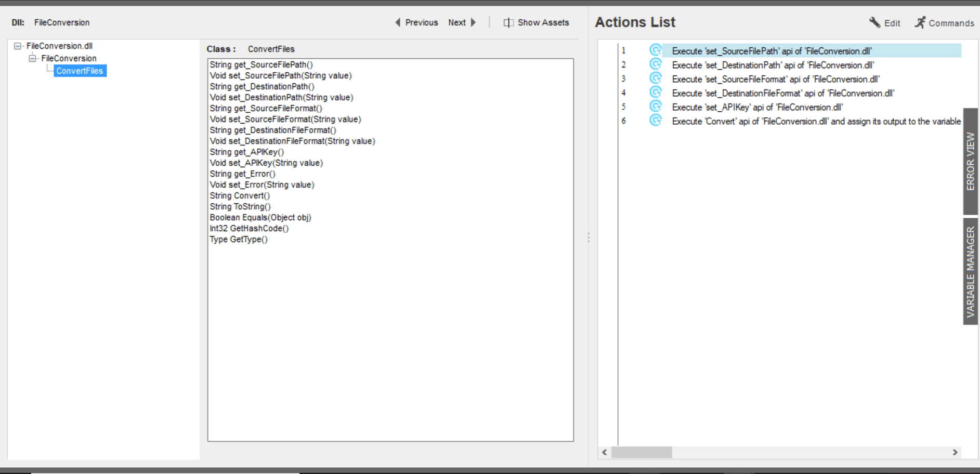Click the Previous arrow icon
Image resolution: width=980 pixels, height=474 pixels.
(x=398, y=22)
